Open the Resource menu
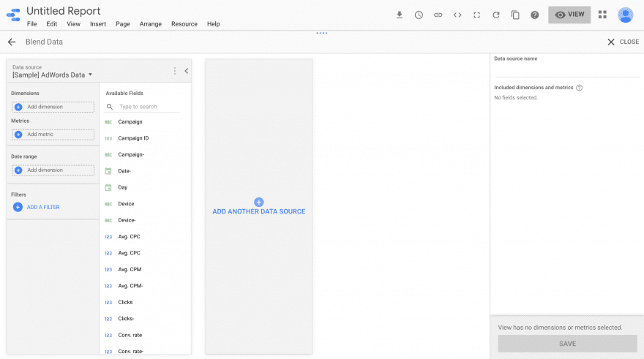Screen dimensions: 644x359 coord(184,24)
